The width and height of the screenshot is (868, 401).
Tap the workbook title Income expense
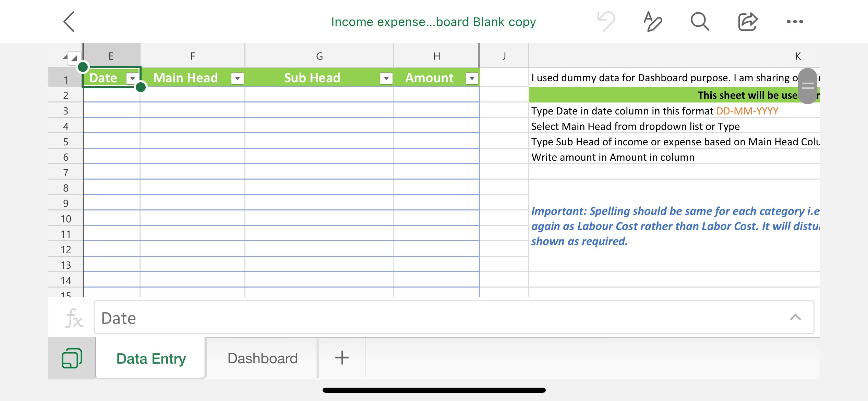click(433, 21)
